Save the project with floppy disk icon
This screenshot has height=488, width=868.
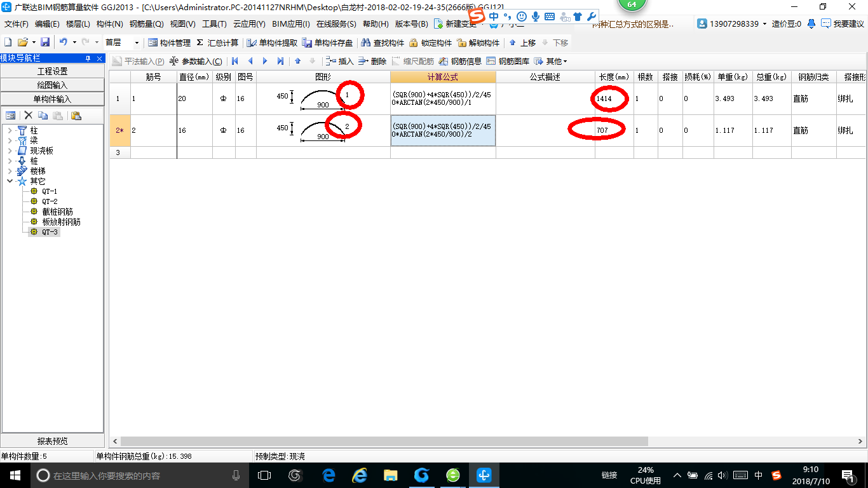coord(45,43)
